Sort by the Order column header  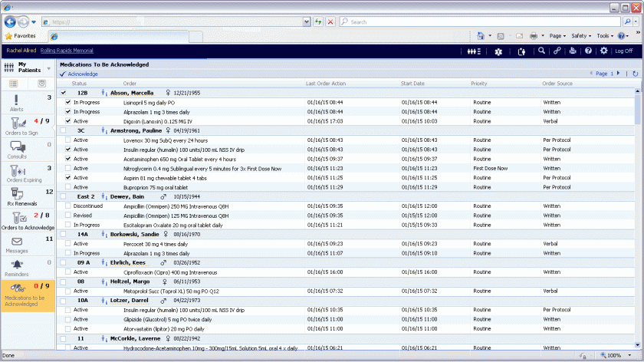(x=130, y=84)
